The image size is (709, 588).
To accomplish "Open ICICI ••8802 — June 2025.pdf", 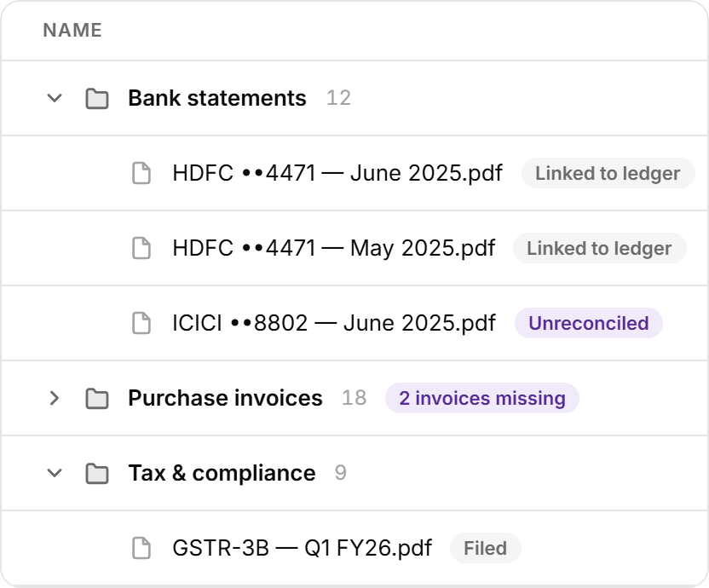I will tap(334, 323).
